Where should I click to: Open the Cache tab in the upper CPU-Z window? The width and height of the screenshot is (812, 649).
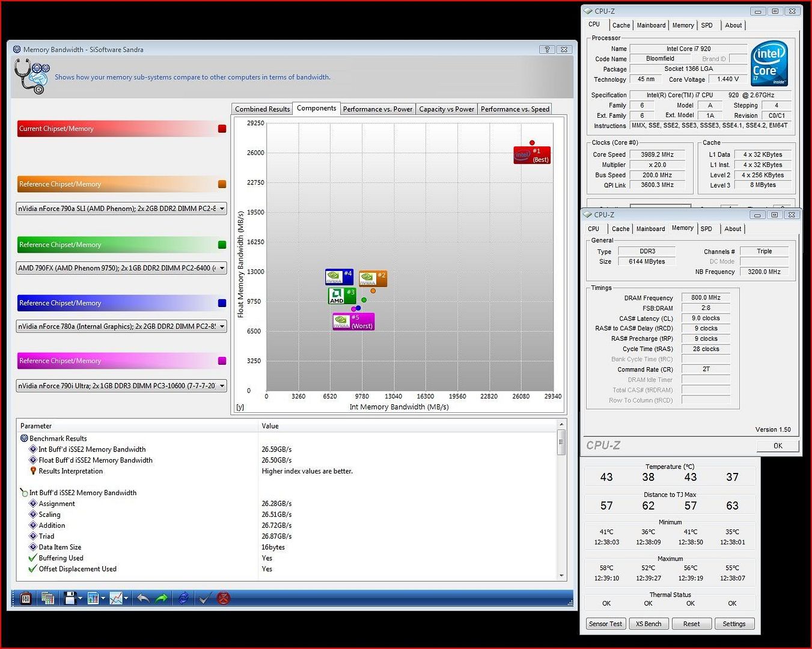[x=621, y=25]
